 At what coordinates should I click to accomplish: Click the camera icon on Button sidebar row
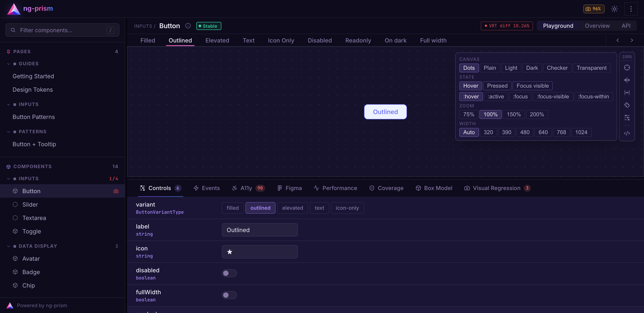point(116,191)
